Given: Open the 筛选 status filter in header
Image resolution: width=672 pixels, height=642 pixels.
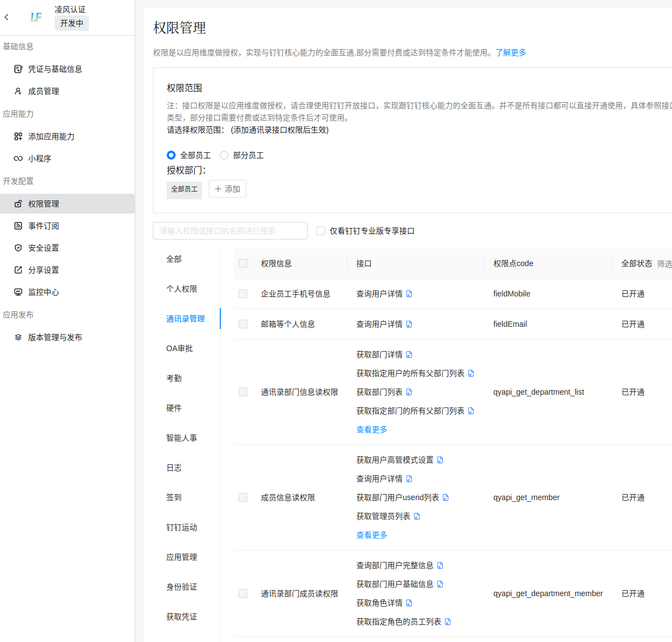Looking at the screenshot, I should (664, 264).
